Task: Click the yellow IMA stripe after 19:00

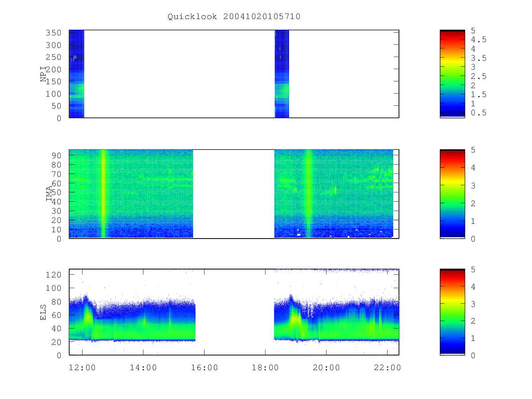Action: coord(309,194)
